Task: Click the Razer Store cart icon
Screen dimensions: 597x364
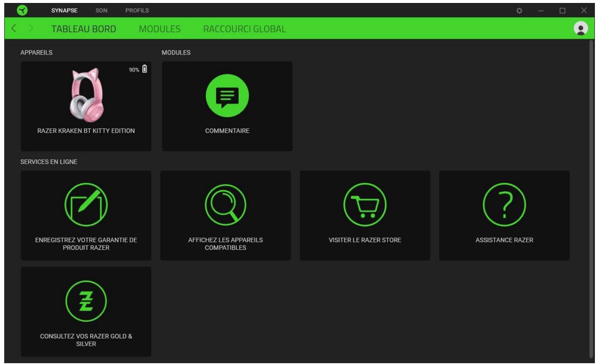Action: pos(365,205)
